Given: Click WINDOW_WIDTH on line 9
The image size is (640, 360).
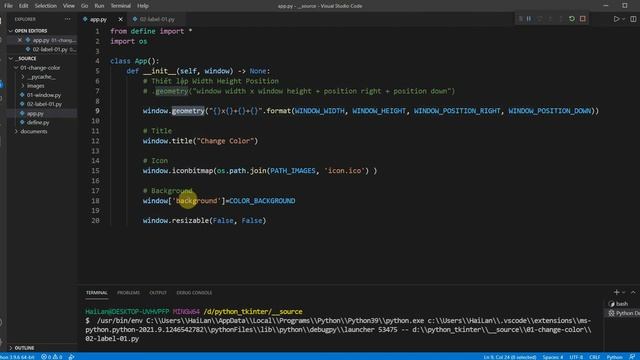Looking at the screenshot, I should pos(319,111).
